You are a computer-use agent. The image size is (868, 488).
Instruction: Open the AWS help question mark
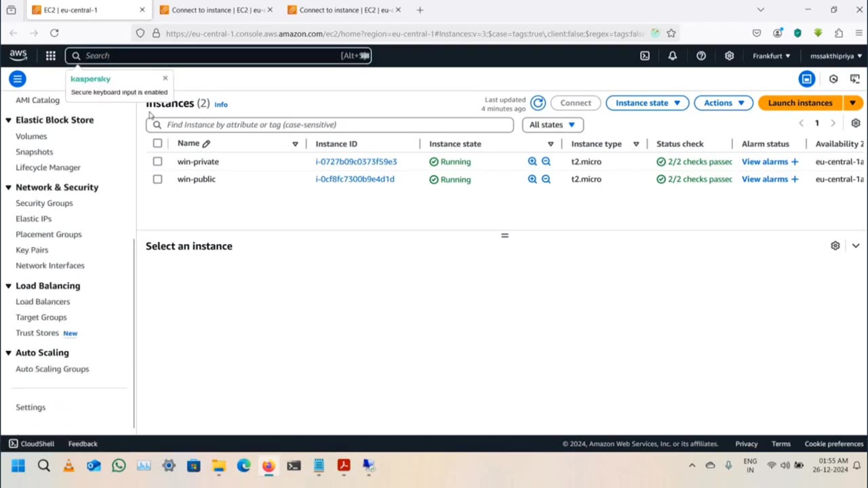point(701,56)
